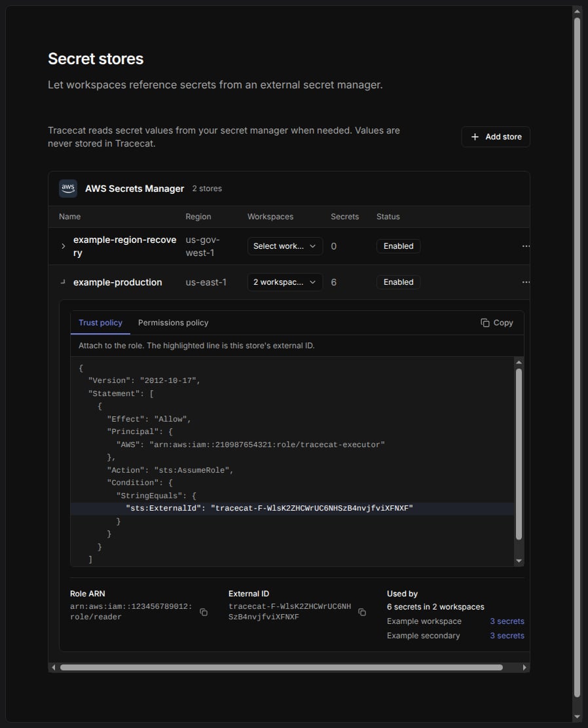Open the more options menu for example-production
The height and width of the screenshot is (728, 588).
525,282
